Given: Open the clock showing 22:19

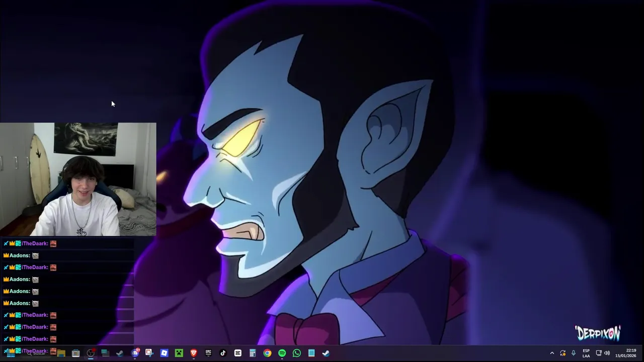Looking at the screenshot, I should click(625, 353).
